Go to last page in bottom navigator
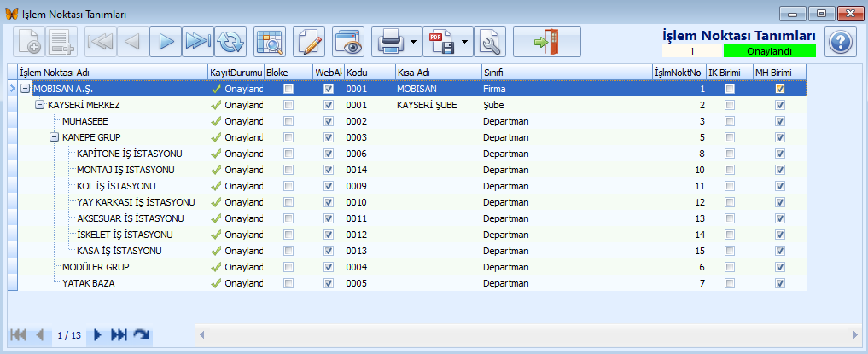This screenshot has width=868, height=354. coord(119,334)
